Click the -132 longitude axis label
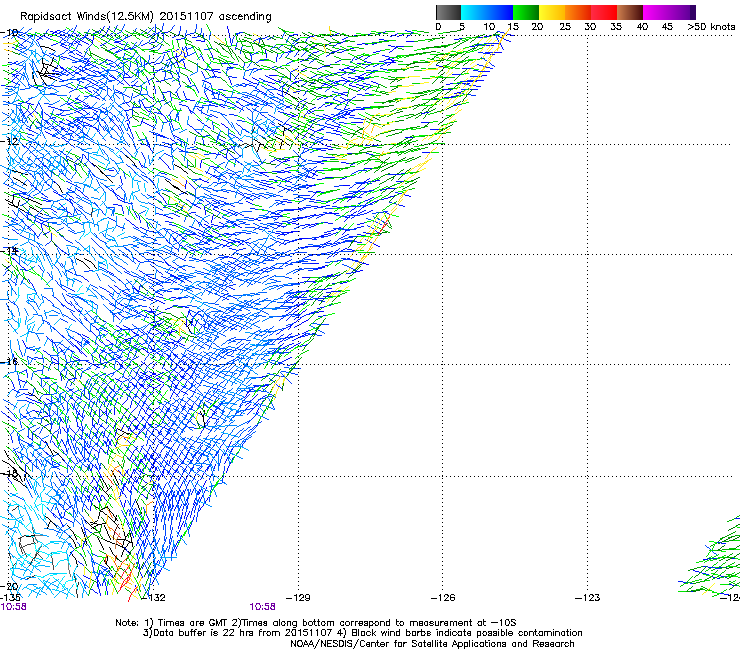This screenshot has width=740, height=650. (155, 598)
